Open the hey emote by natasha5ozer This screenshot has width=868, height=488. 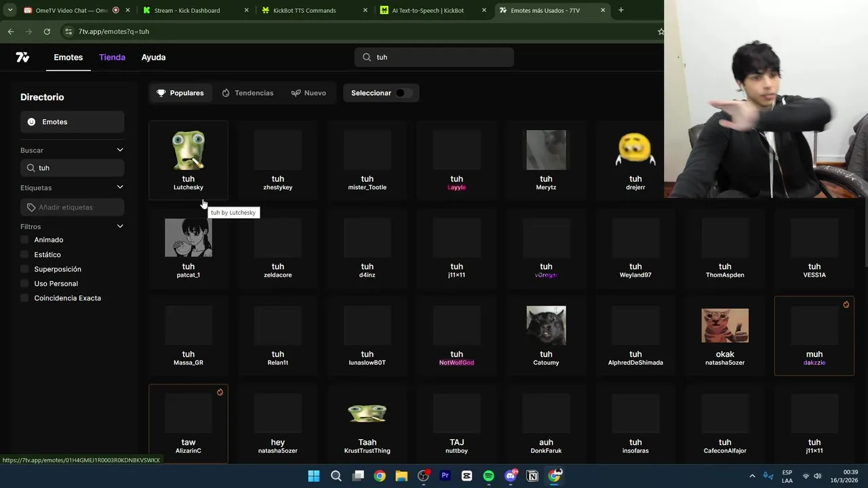pos(278,424)
